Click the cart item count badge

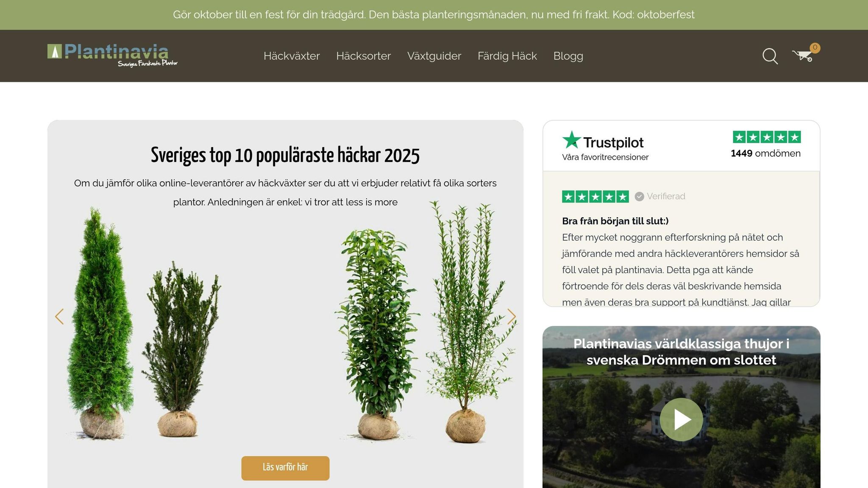tap(815, 47)
